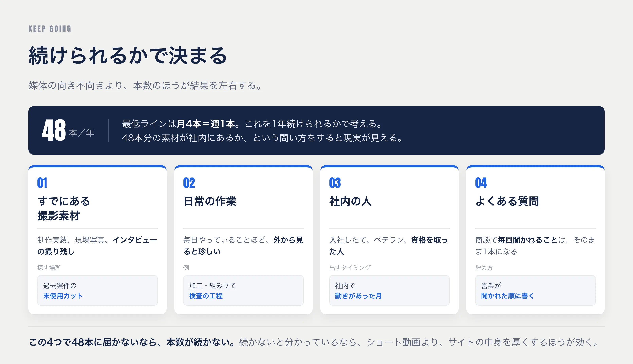Click card number '03'
Viewport: 633px width, 364px height.
pos(335,183)
